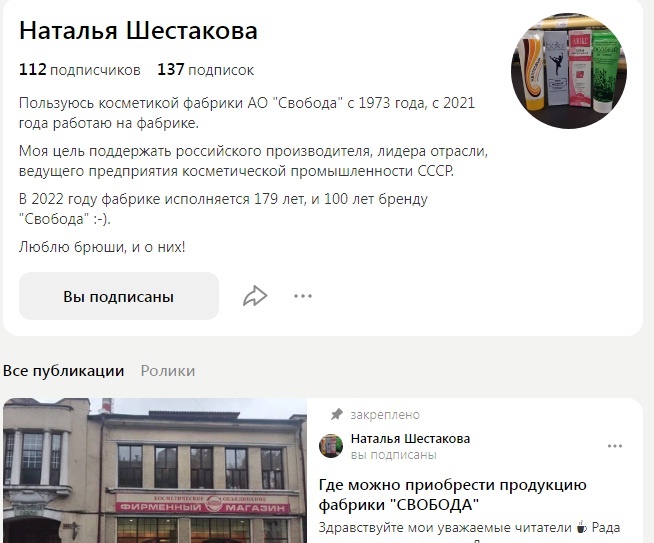The height and width of the screenshot is (543, 654).
Task: Open the profile three-dots menu
Action: pos(303,296)
